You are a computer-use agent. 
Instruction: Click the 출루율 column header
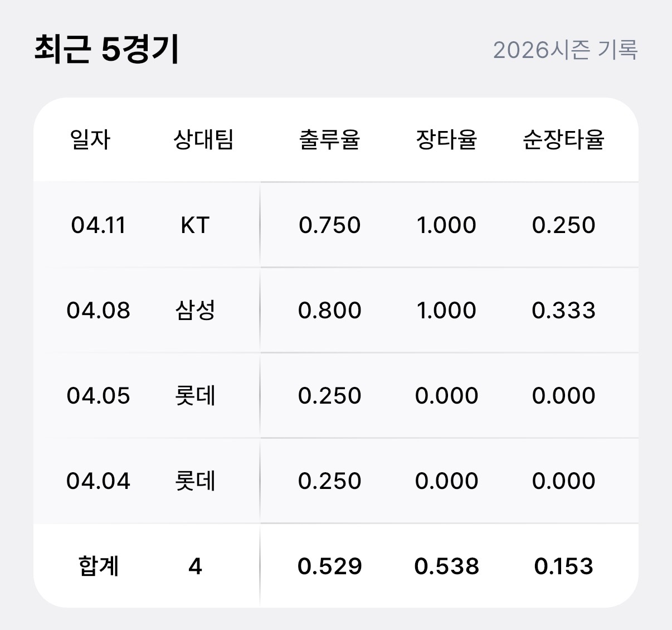click(x=329, y=139)
